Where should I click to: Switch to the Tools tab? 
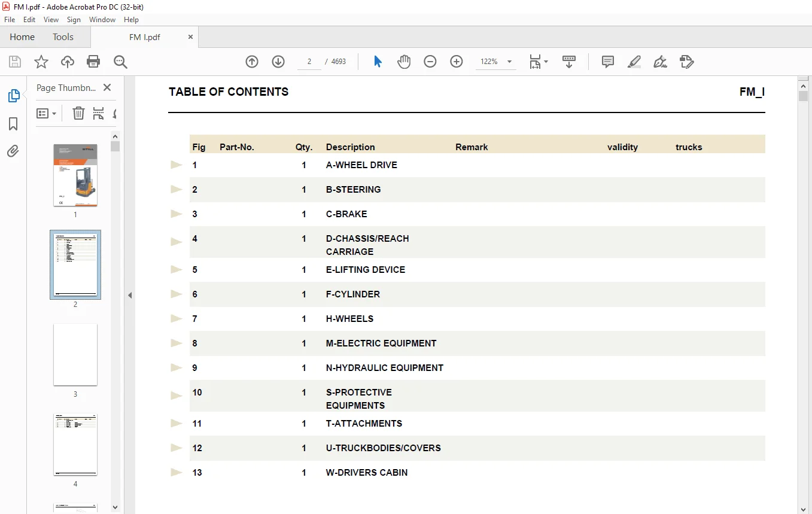(63, 37)
